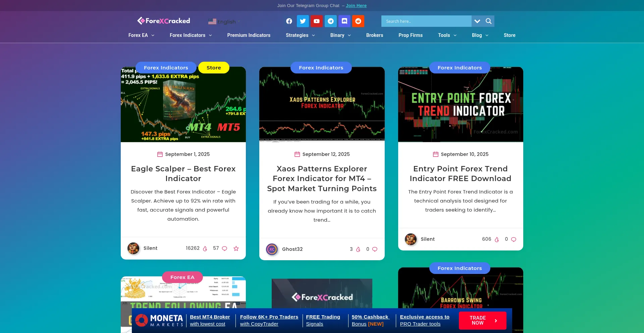
Task: Open the Reddit social icon
Action: (358, 21)
